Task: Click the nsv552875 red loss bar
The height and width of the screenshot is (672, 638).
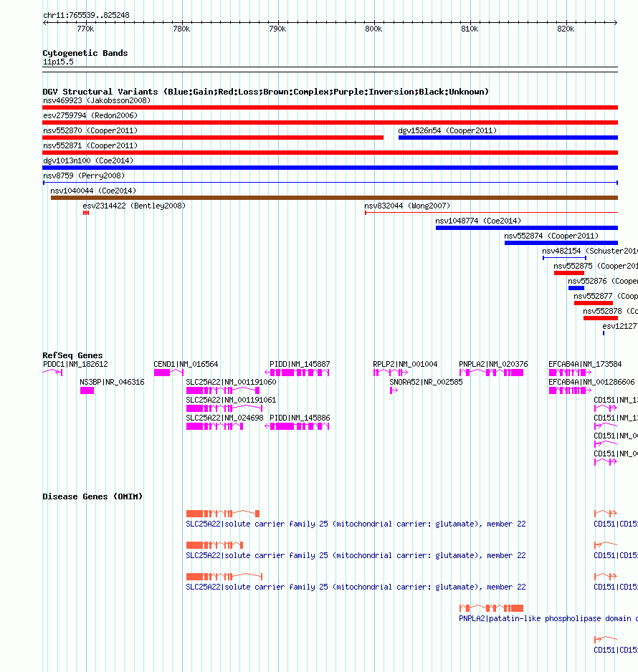Action: 569,273
